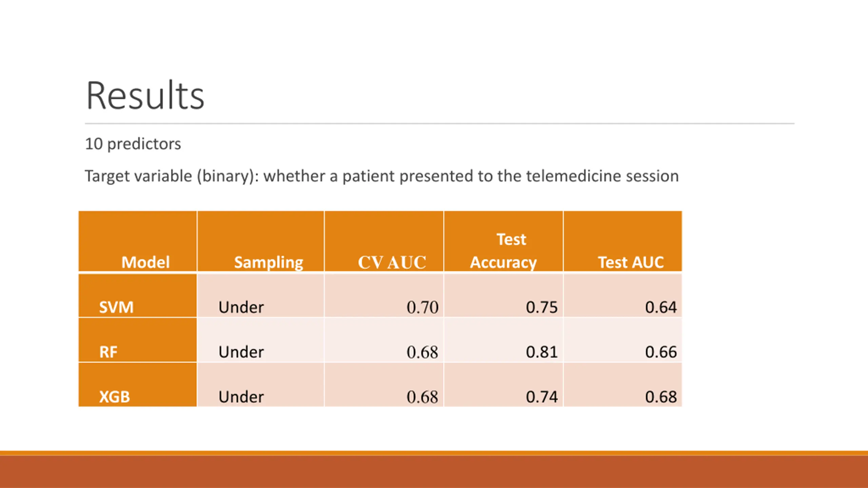
Task: Select the RF row label cell
Action: (138, 340)
